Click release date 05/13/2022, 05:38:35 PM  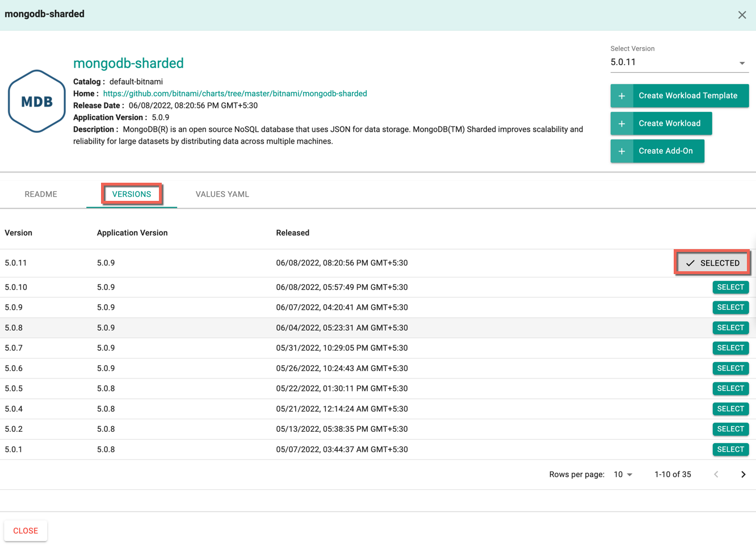pyautogui.click(x=342, y=429)
